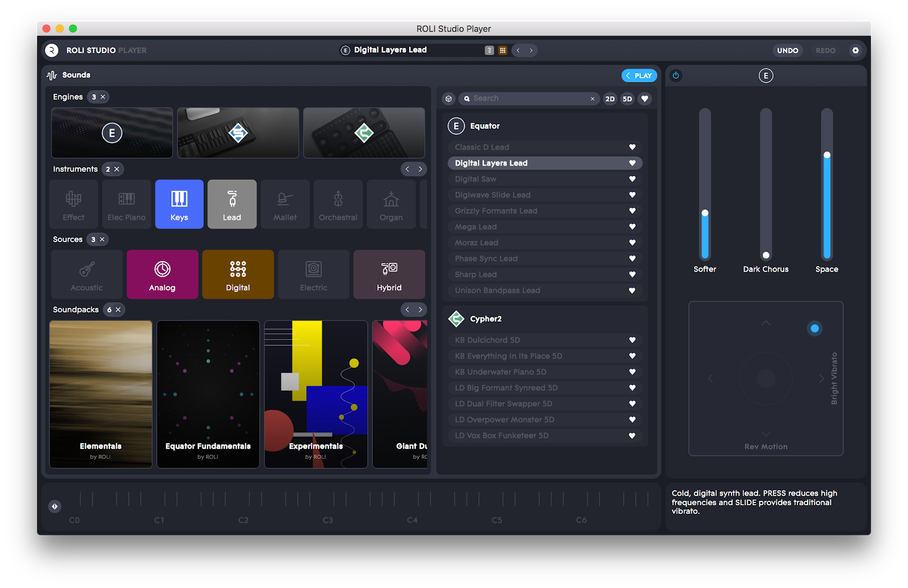Image resolution: width=908 pixels, height=588 pixels.
Task: Toggle the power button on the macro panel
Action: click(676, 75)
